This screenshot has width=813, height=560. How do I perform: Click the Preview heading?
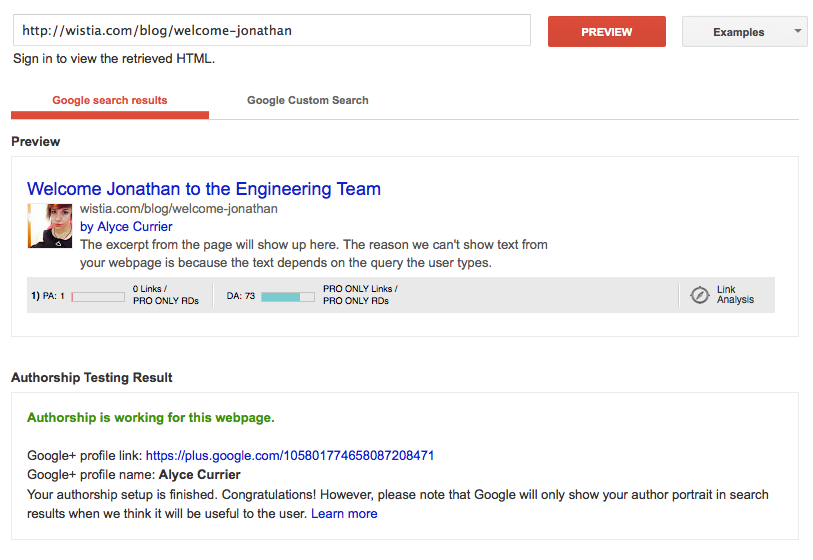pyautogui.click(x=36, y=142)
